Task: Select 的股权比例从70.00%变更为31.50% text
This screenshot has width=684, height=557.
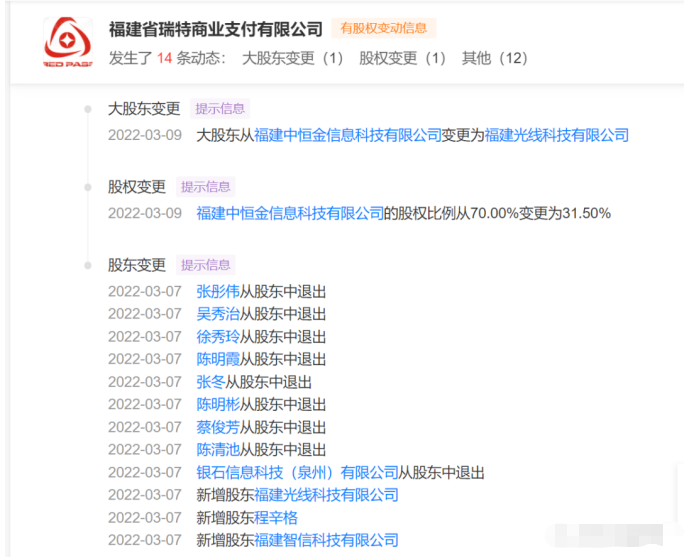Action: (497, 213)
